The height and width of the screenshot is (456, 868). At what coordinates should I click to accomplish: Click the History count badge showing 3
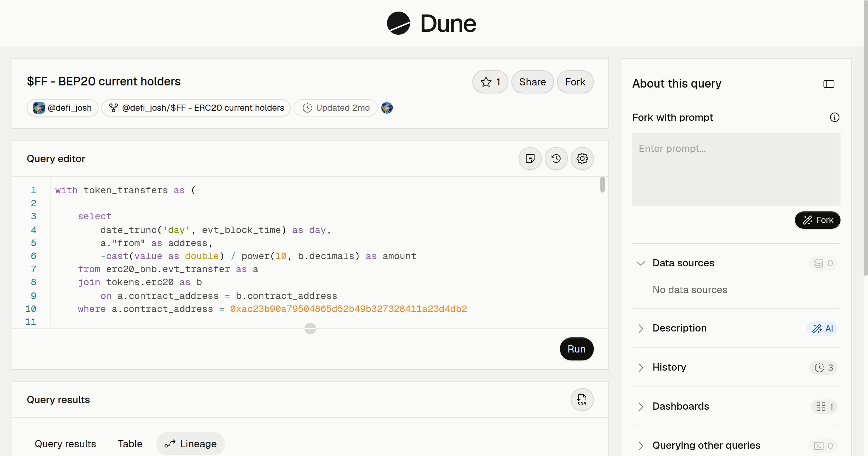[824, 367]
